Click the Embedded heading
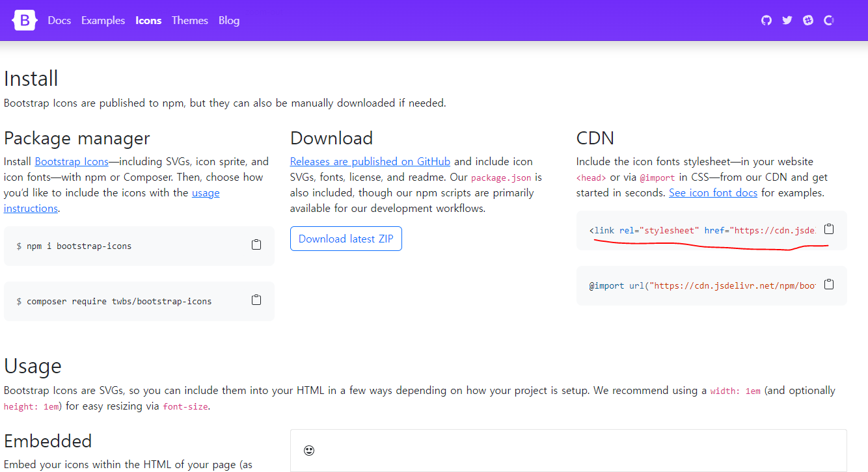 (x=48, y=441)
